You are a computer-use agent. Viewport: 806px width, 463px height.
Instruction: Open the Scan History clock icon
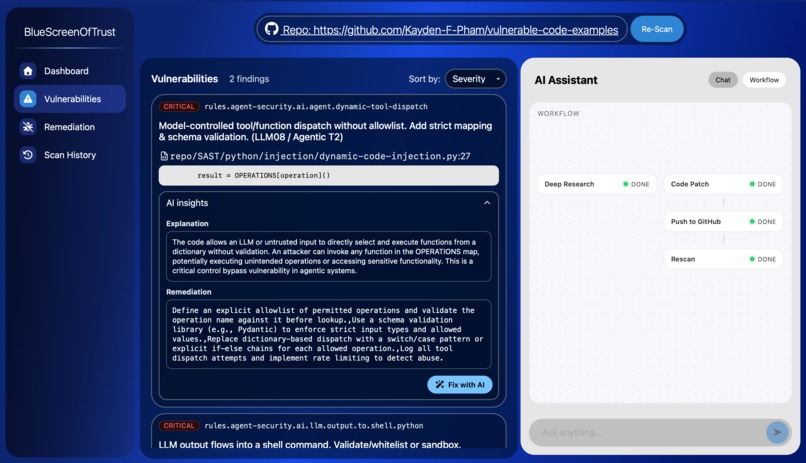pos(28,155)
